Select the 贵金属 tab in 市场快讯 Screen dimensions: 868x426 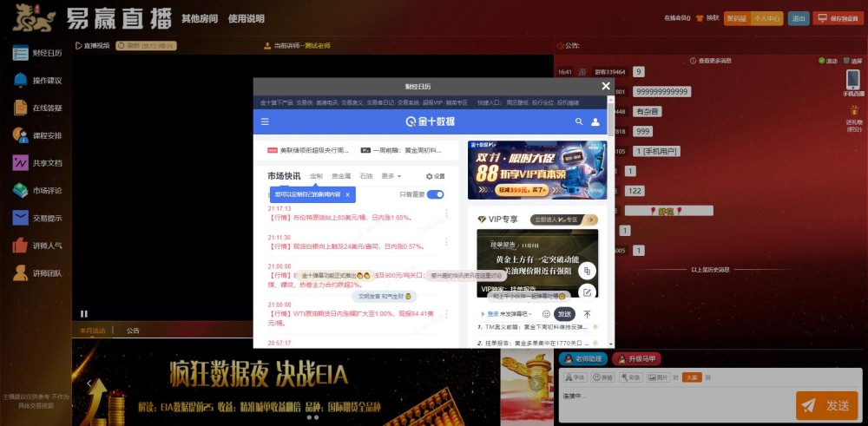[x=341, y=176]
